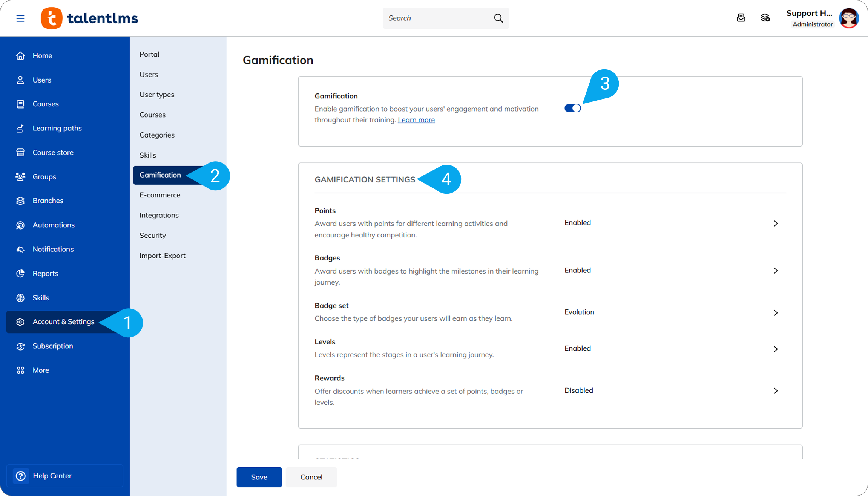
Task: Open the Reports sidebar item
Action: [45, 274]
